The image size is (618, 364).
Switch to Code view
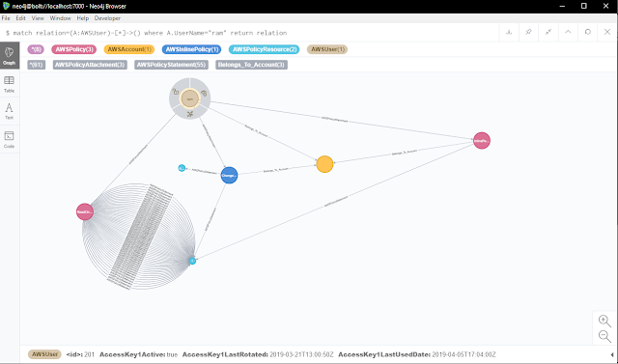[x=9, y=139]
